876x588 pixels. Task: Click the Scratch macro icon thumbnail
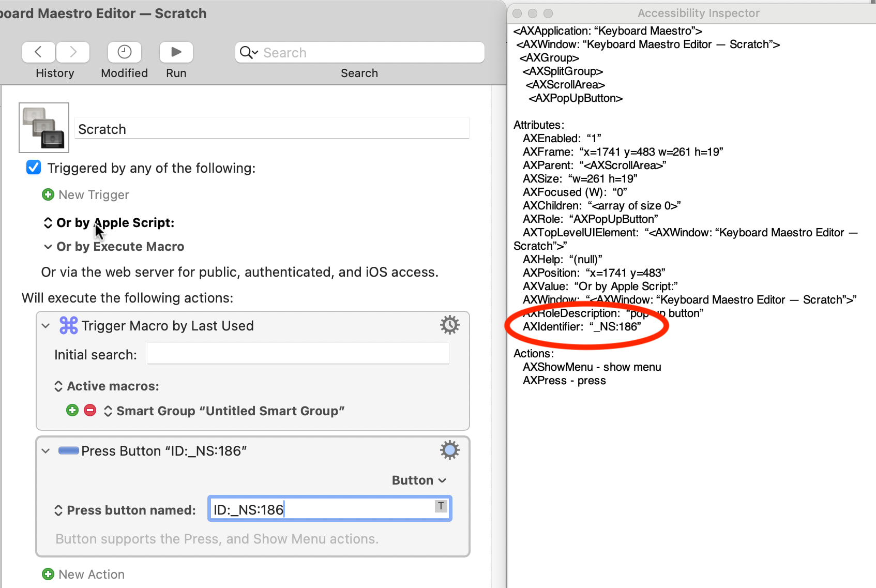coord(44,128)
